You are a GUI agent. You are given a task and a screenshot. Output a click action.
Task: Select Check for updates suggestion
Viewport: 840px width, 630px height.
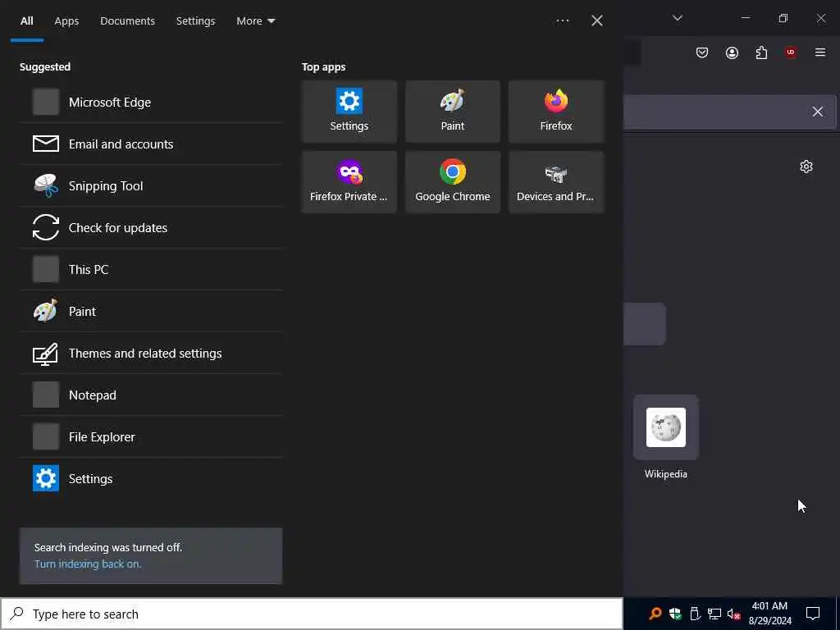(x=151, y=228)
